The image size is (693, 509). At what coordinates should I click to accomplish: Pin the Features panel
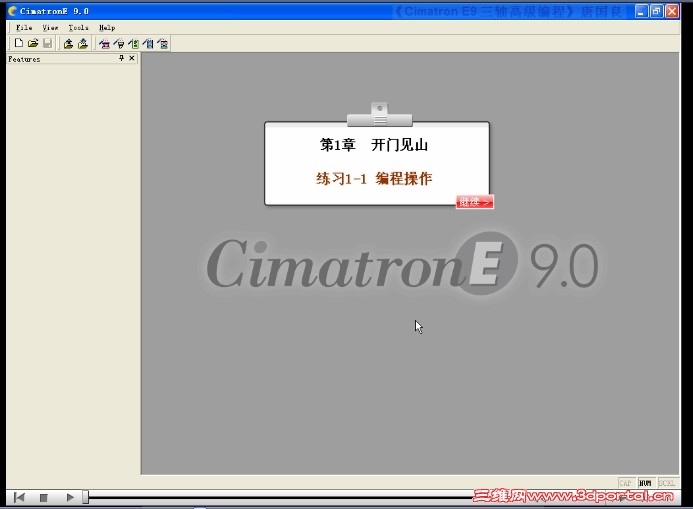(121, 58)
